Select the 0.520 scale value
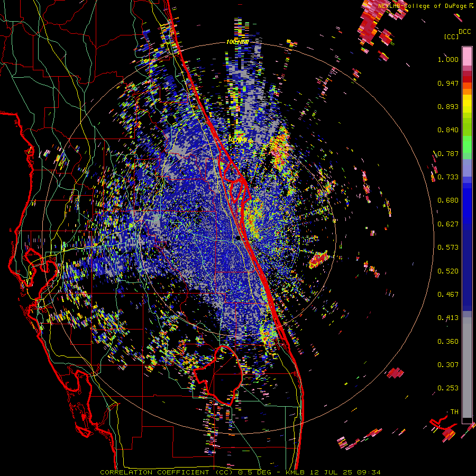Screen dimensions: 476x476 448,271
